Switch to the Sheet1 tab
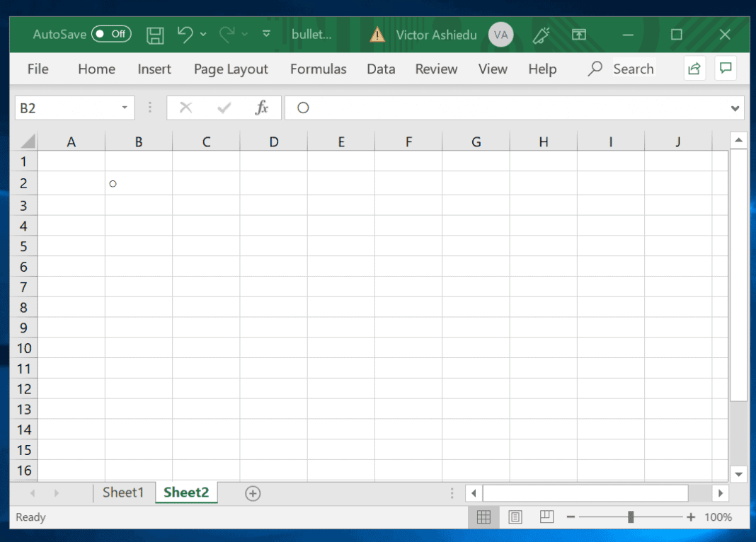The height and width of the screenshot is (542, 756). click(x=123, y=492)
